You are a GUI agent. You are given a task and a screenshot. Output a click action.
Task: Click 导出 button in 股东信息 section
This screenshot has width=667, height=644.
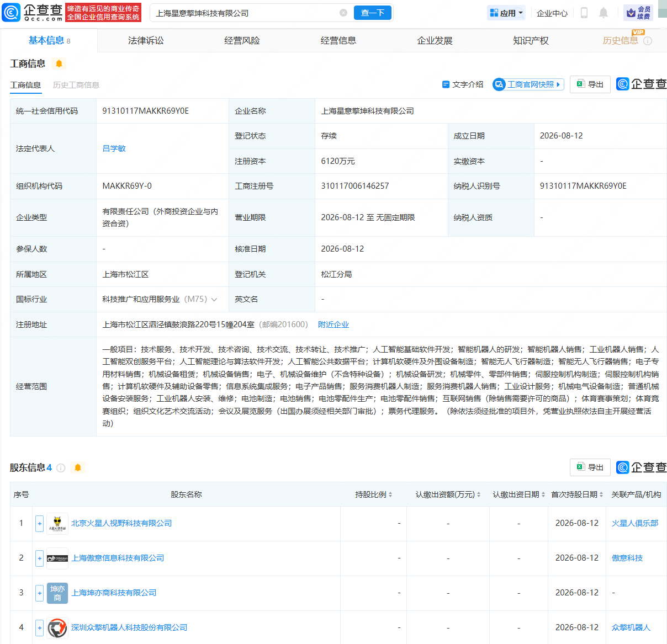click(590, 467)
